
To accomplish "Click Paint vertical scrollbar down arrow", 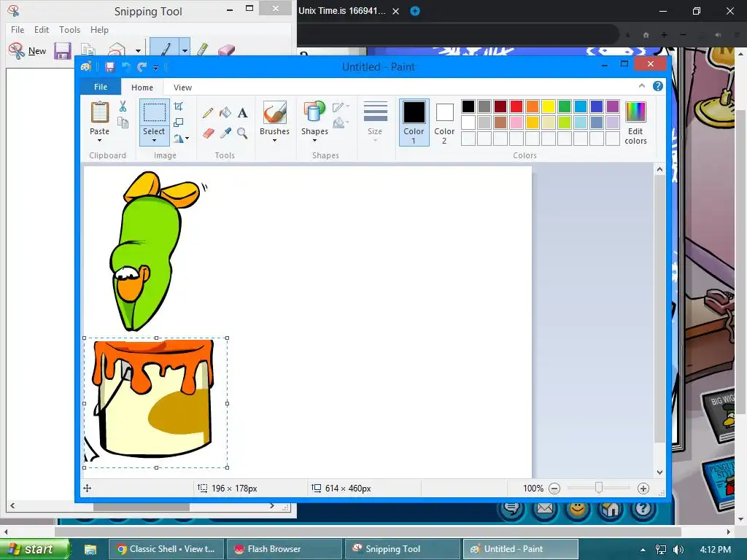I will pyautogui.click(x=659, y=472).
